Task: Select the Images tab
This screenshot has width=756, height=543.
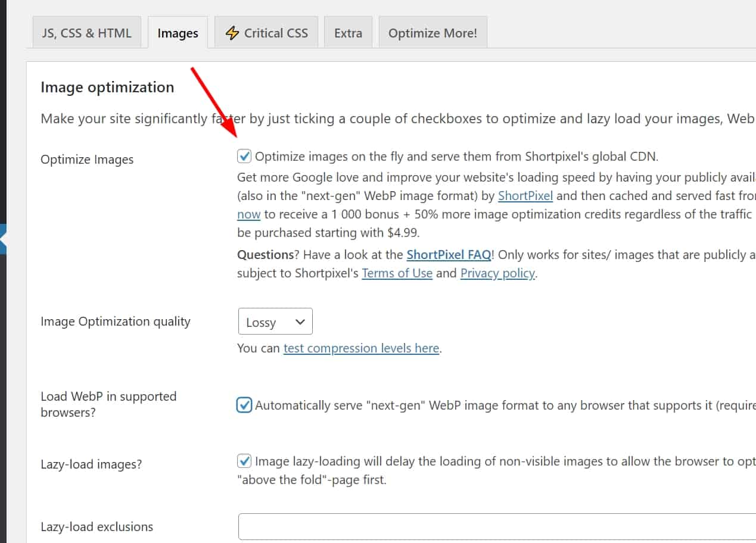Action: pyautogui.click(x=178, y=33)
